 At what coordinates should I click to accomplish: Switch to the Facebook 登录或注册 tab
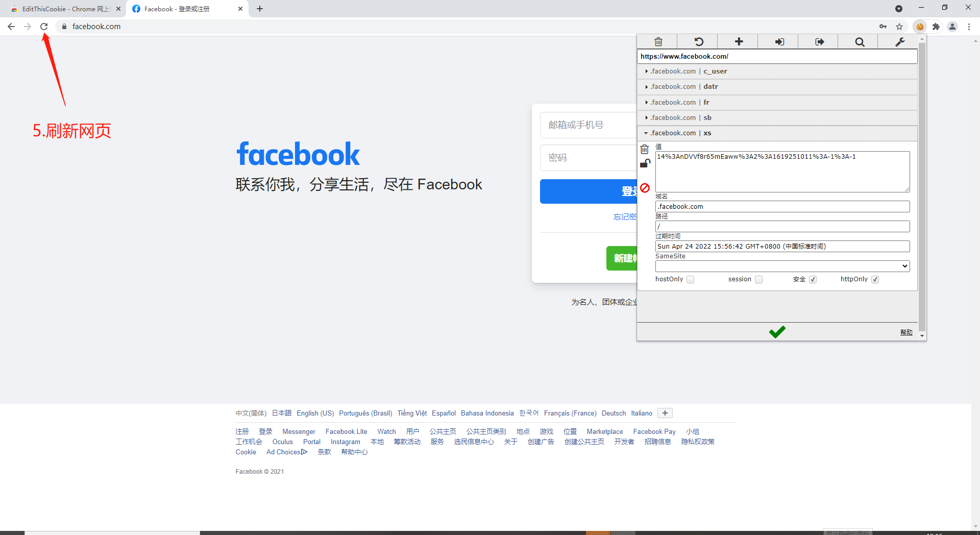click(x=187, y=9)
